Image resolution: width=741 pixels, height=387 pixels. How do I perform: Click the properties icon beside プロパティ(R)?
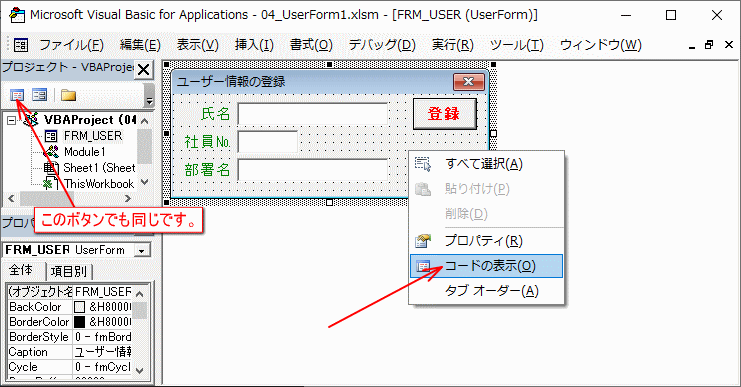(423, 241)
